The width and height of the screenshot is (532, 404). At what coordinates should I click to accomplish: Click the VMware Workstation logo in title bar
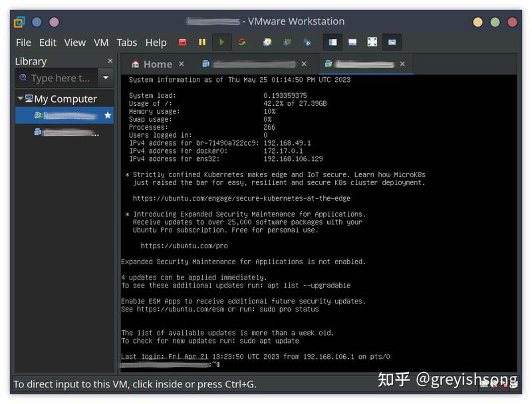click(19, 22)
